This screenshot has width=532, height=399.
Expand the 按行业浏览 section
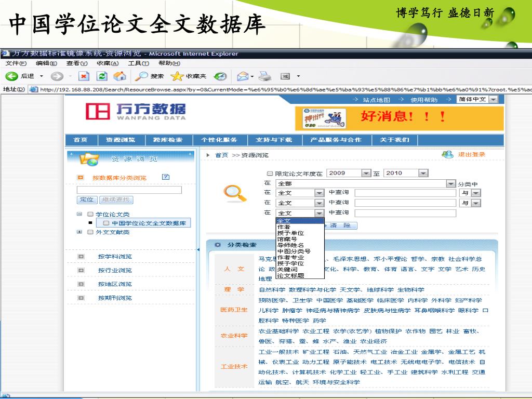click(x=81, y=270)
